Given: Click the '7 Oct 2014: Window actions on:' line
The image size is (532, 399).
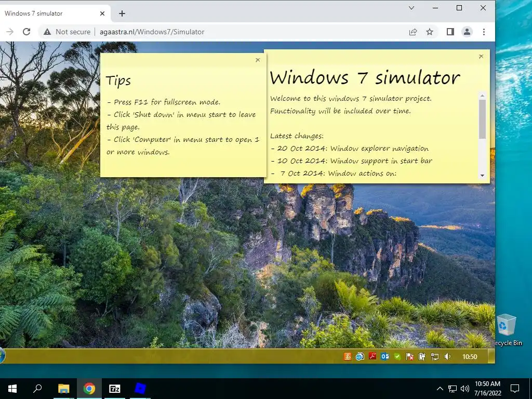Looking at the screenshot, I should pos(334,174).
